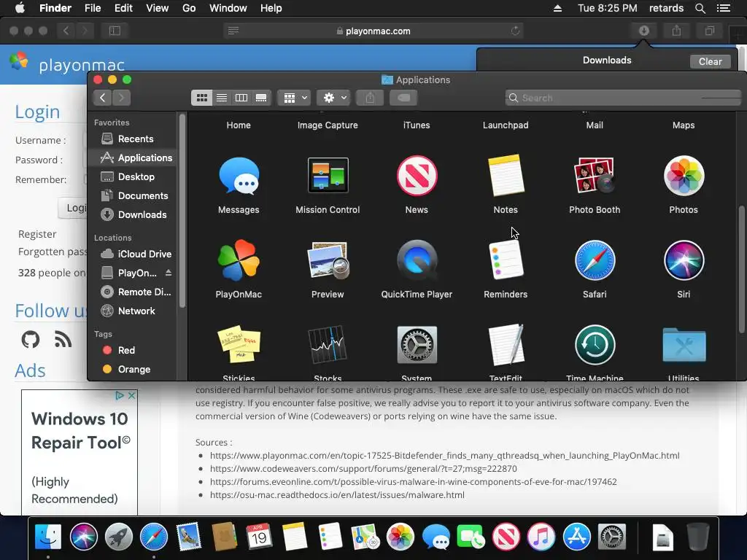Open Time Machine app icon
Screen dimensions: 747x560
(595, 345)
